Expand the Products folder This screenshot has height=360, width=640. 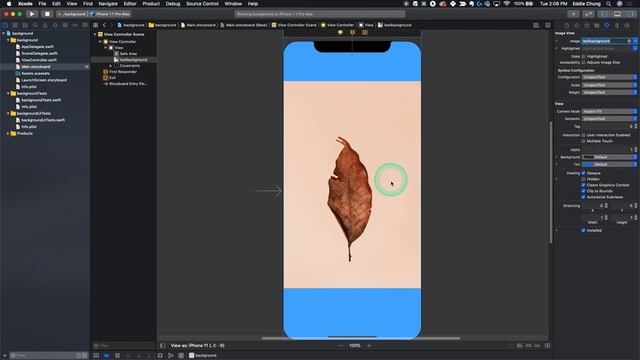tap(8, 133)
